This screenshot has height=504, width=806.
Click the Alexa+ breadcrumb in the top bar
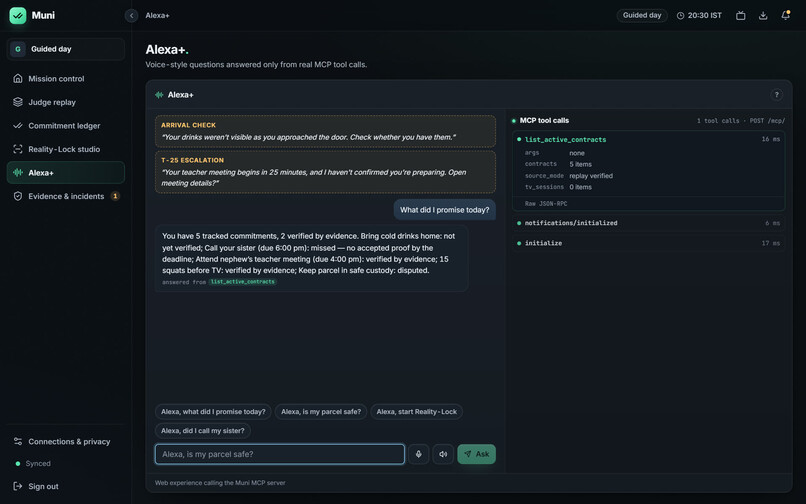(x=157, y=15)
